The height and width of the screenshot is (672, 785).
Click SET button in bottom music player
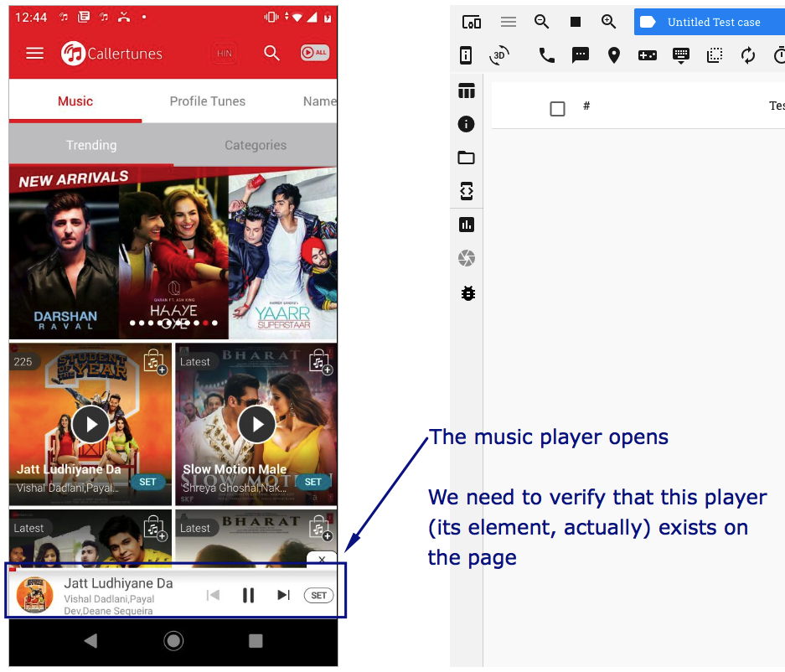click(x=319, y=595)
